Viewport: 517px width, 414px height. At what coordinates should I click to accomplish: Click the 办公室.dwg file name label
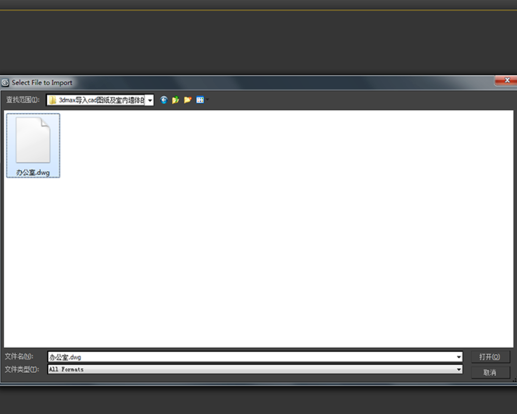[33, 172]
